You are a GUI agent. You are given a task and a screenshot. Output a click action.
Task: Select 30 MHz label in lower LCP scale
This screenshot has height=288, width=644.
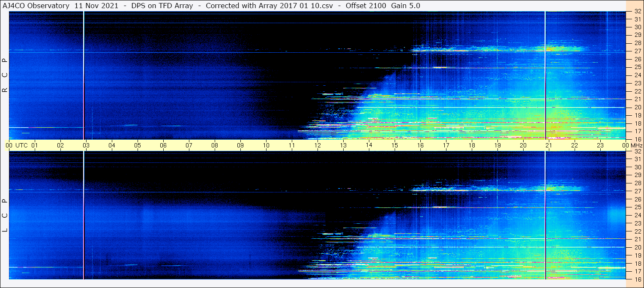638,167
